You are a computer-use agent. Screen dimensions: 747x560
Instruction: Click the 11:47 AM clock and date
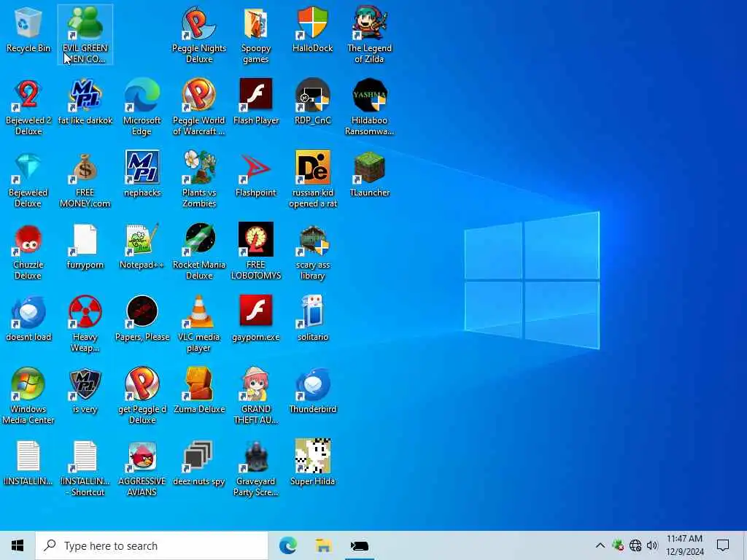pyautogui.click(x=684, y=545)
